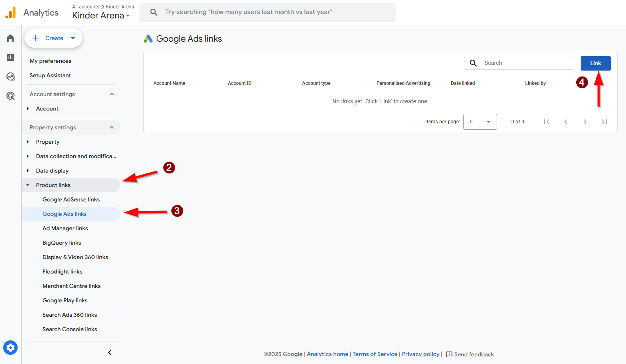Click Personalised Advertising column header
This screenshot has width=626, height=364.
coord(403,83)
